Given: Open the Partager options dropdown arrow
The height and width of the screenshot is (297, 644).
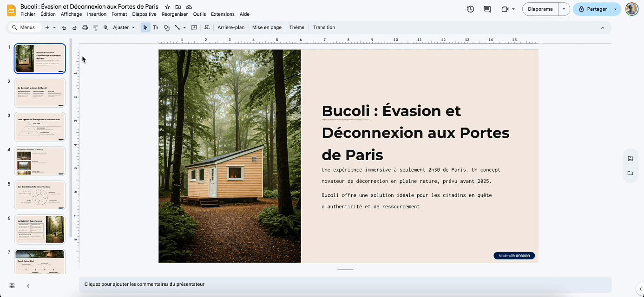Looking at the screenshot, I should pyautogui.click(x=615, y=9).
